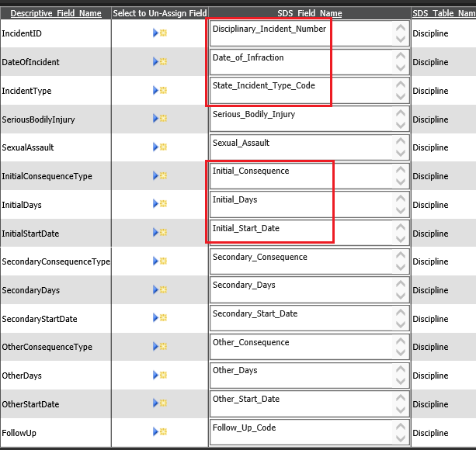Click down arrow in Other_Start_Date field box
The image size is (476, 450).
coord(401,411)
